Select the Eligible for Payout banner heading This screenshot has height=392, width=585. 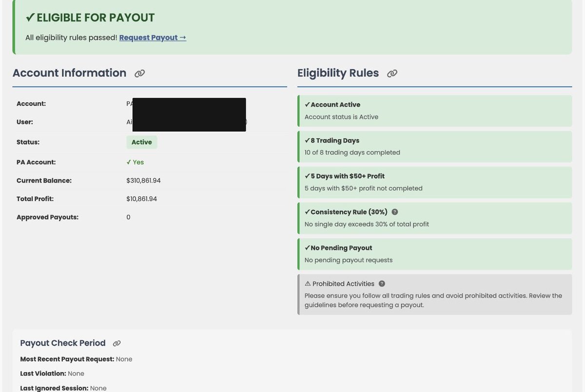pyautogui.click(x=90, y=18)
